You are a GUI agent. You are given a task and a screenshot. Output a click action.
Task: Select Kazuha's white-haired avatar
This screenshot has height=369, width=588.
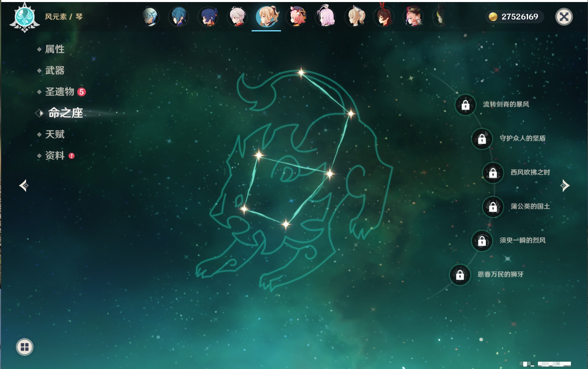click(x=237, y=17)
